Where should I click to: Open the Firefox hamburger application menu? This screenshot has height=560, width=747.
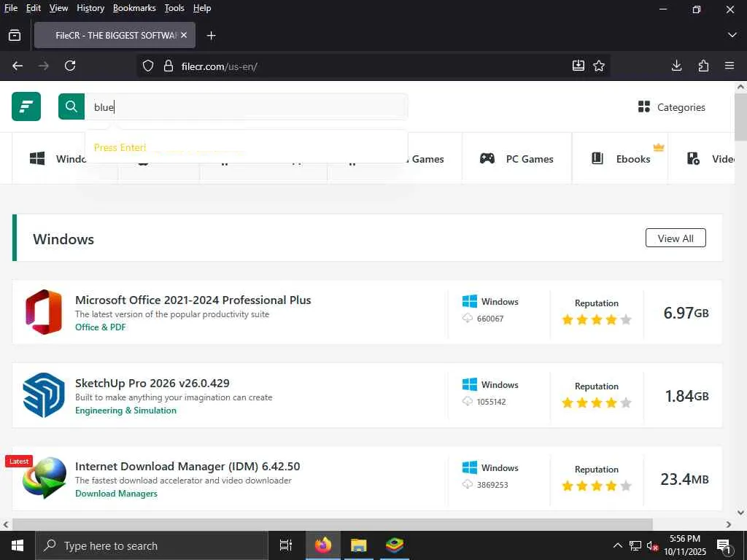[729, 66]
